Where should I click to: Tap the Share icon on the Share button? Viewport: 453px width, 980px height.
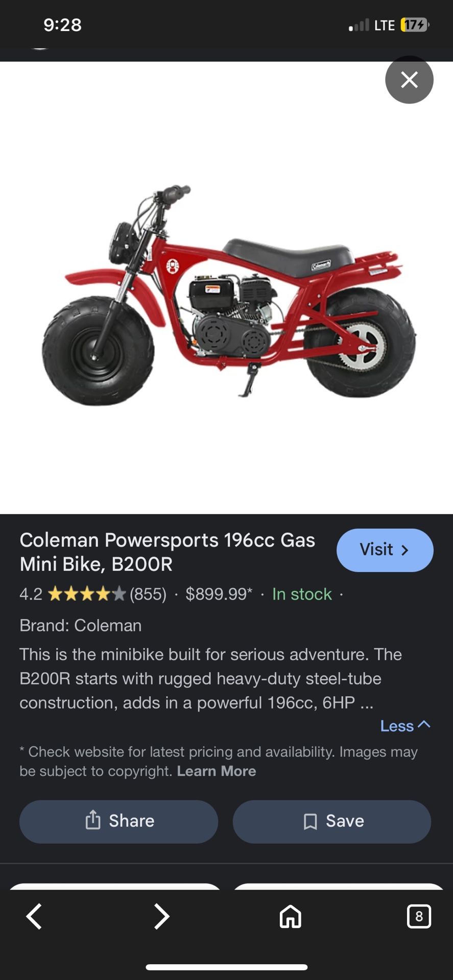(x=92, y=821)
